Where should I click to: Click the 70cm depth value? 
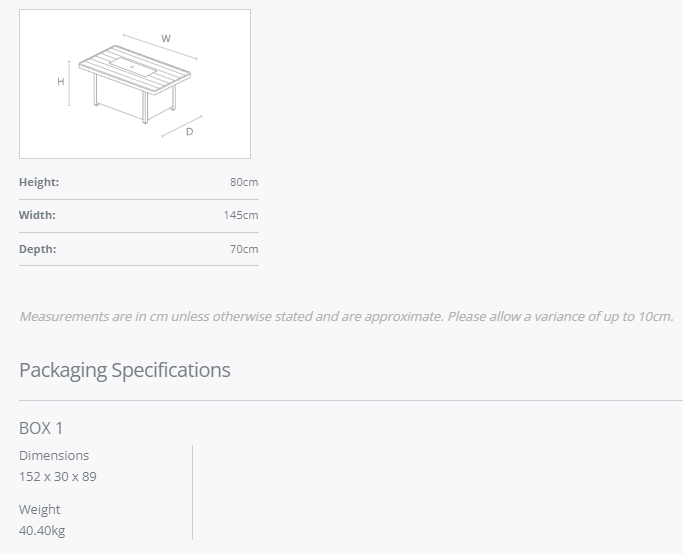click(x=244, y=249)
